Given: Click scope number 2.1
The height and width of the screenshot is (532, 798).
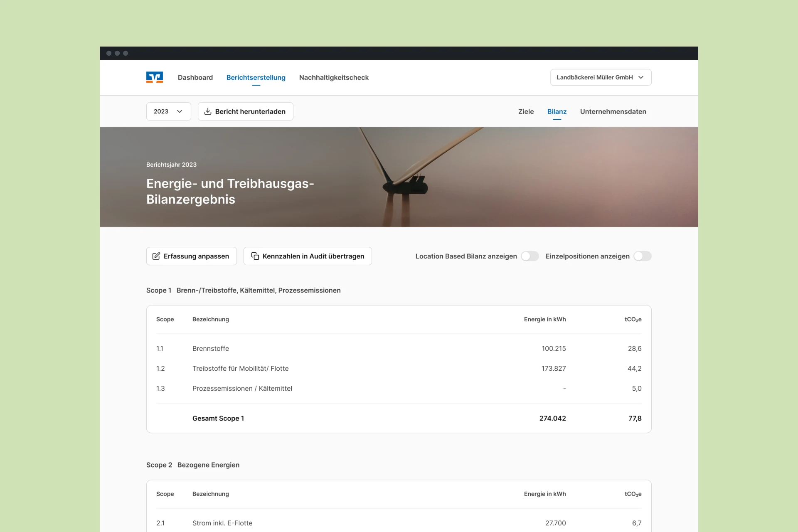Looking at the screenshot, I should pos(160,523).
